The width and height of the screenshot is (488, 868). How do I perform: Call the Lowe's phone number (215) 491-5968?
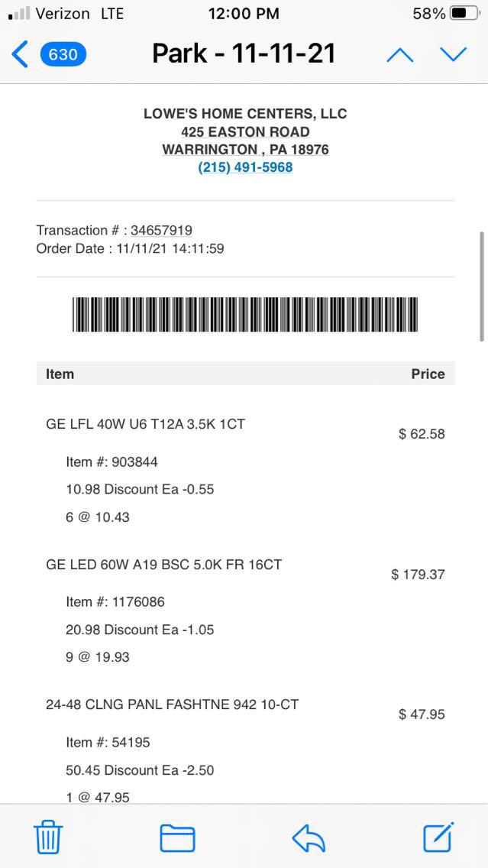point(245,167)
